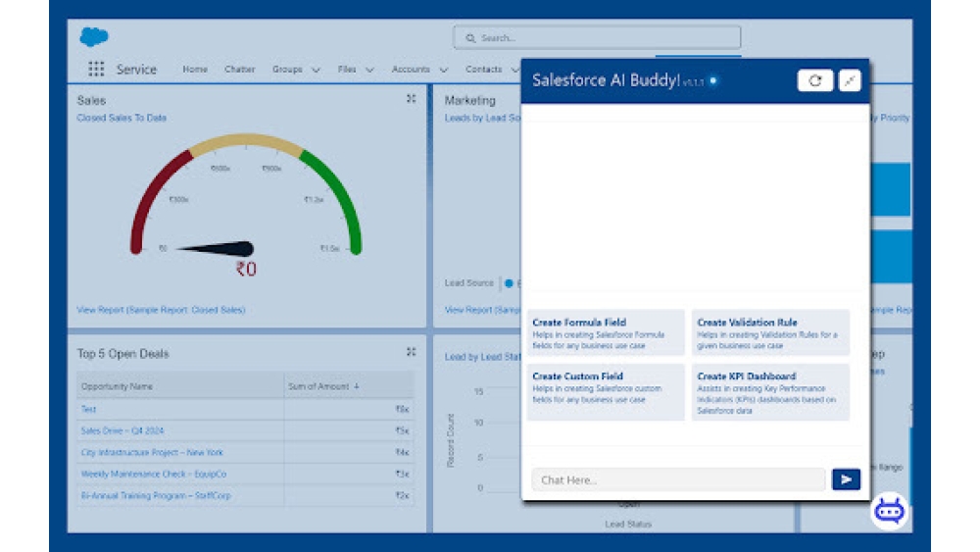The width and height of the screenshot is (980, 552).
Task: Open the Accounts tab
Action: pos(411,70)
